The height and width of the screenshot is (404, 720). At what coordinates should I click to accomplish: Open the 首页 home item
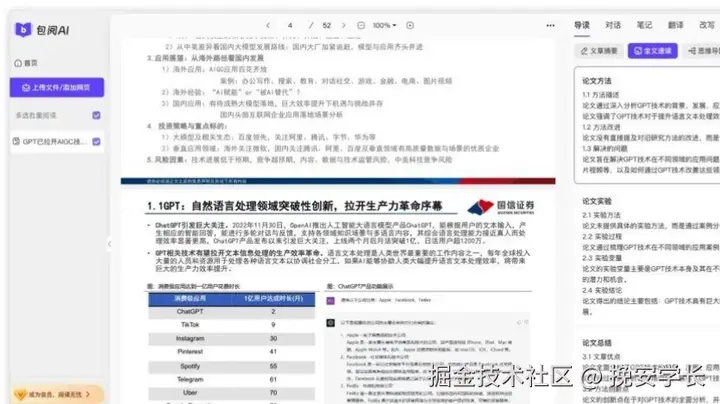pyautogui.click(x=26, y=63)
